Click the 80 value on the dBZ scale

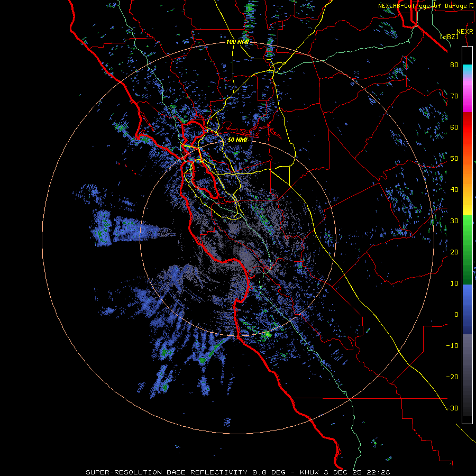(454, 65)
